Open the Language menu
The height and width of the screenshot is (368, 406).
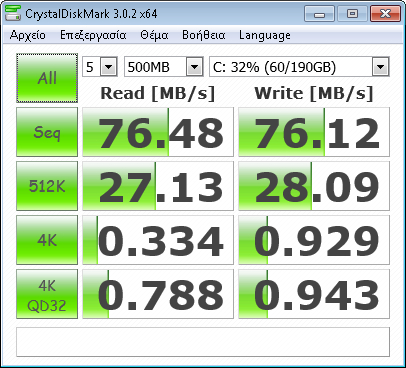coord(265,35)
